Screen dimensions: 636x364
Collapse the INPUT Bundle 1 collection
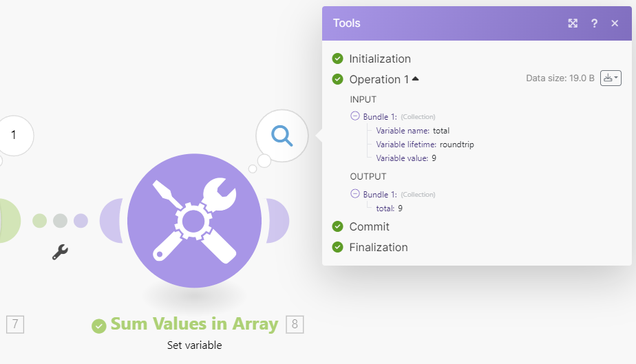click(x=355, y=116)
